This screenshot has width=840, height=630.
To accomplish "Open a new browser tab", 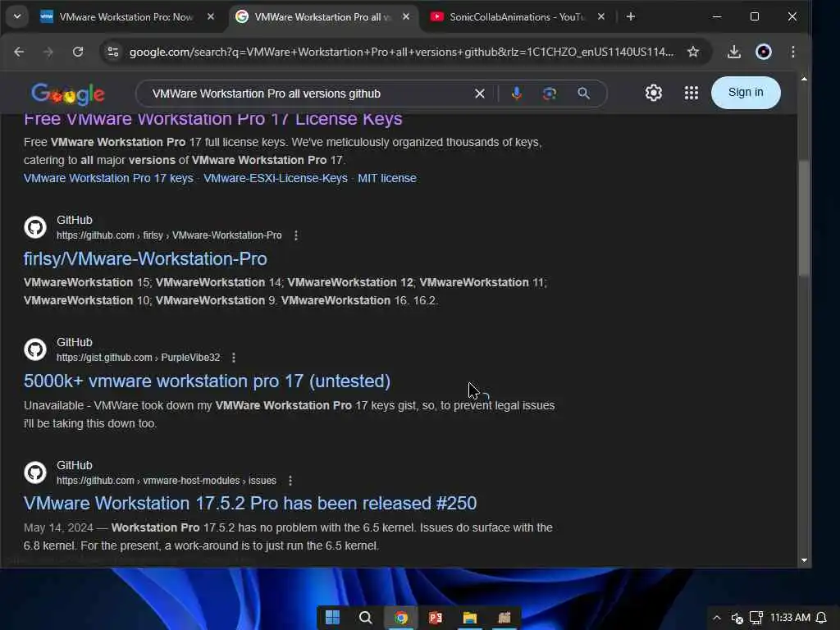I will coord(631,16).
